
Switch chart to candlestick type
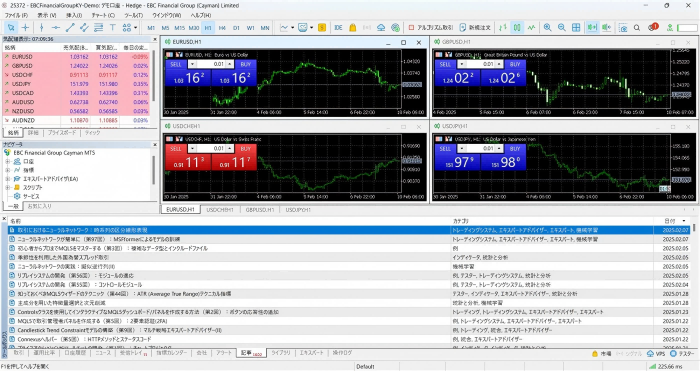(x=517, y=28)
